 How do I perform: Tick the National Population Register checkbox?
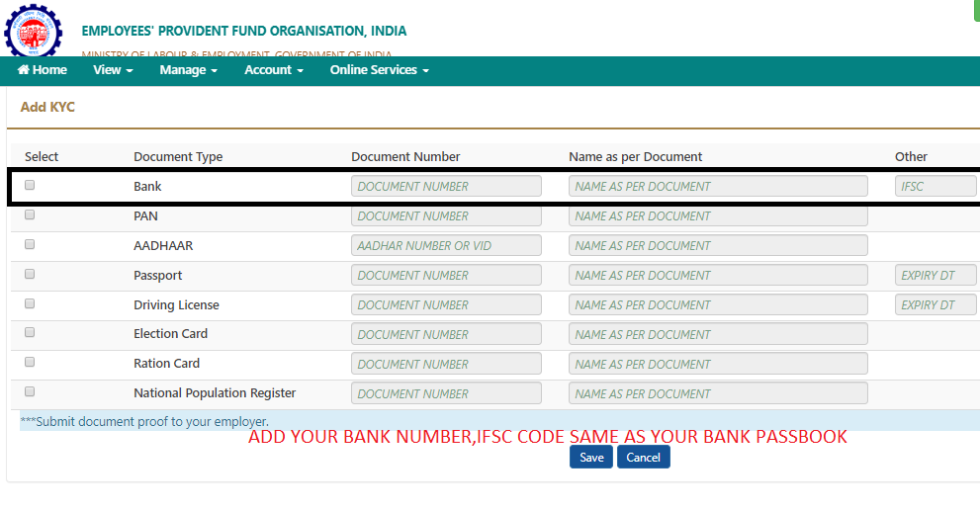tap(30, 391)
